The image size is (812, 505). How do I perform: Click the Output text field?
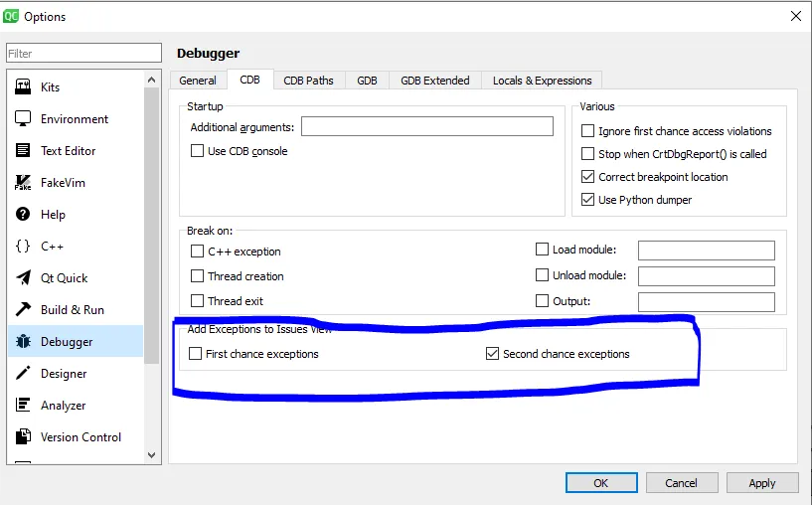point(707,302)
